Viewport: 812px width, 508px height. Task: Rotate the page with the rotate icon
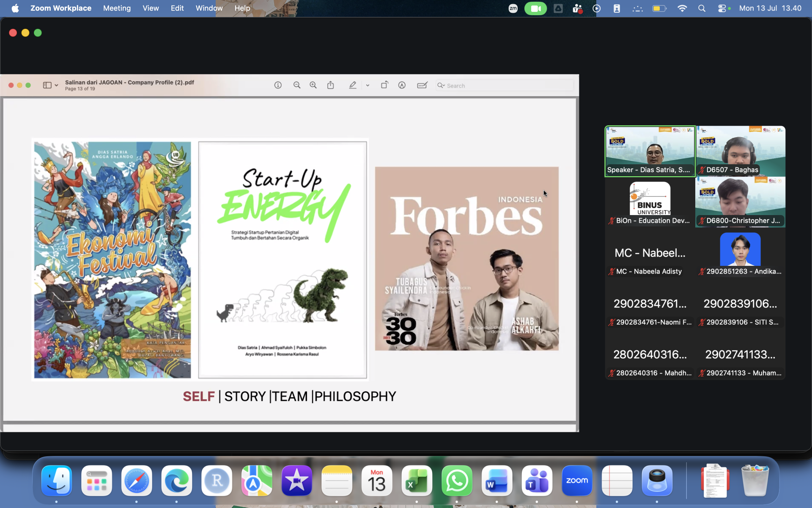click(384, 85)
